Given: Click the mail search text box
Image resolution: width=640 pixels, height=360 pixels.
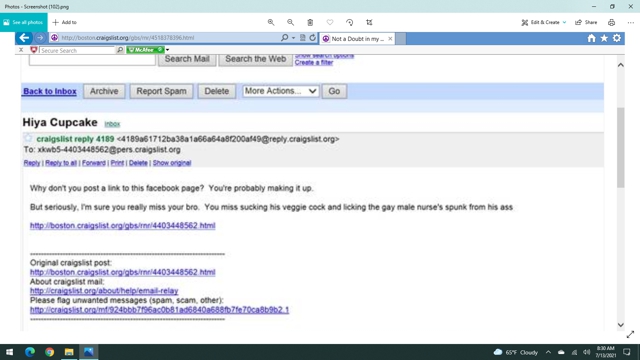Looking at the screenshot, I should tap(92, 60).
